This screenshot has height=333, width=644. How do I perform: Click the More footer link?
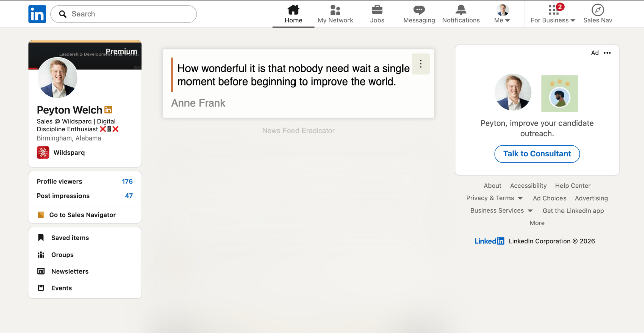pyautogui.click(x=537, y=223)
